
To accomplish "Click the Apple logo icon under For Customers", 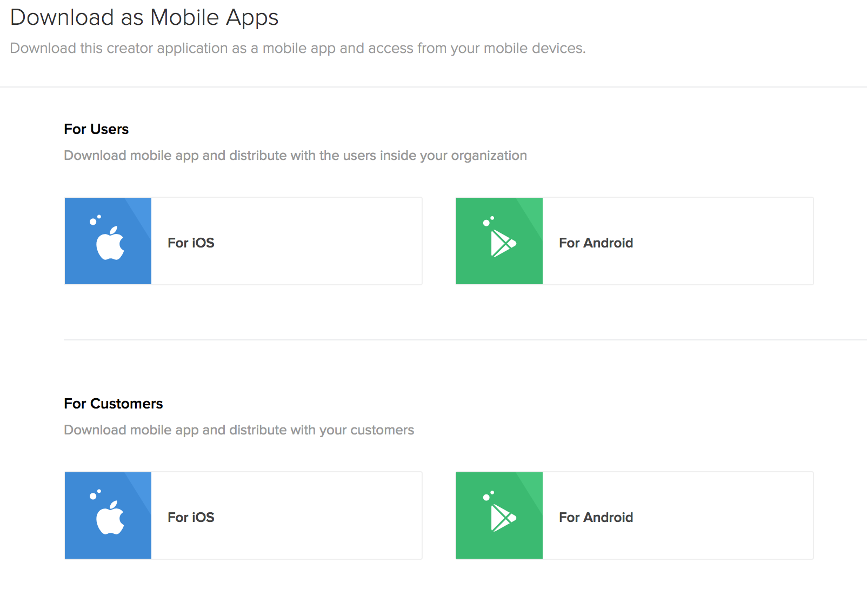I will click(x=110, y=518).
